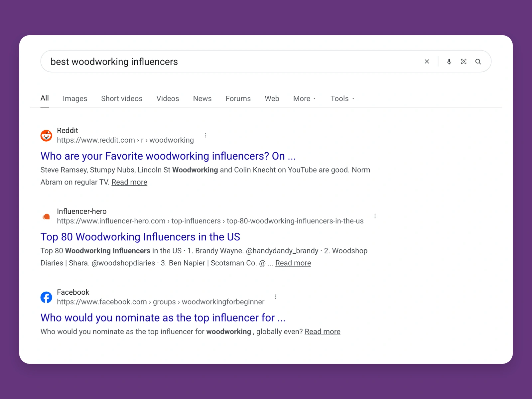Switch to the Images tab
Screen dimensions: 532x399
pyautogui.click(x=75, y=98)
